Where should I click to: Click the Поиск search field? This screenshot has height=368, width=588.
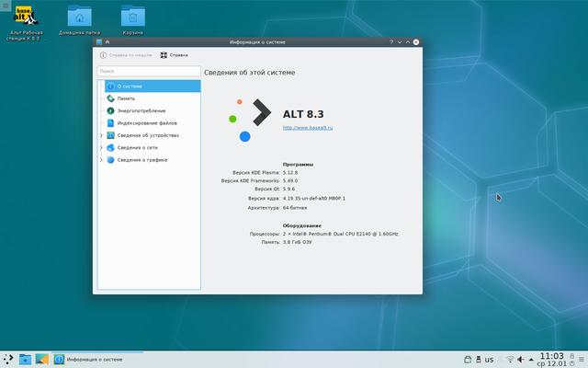tap(149, 71)
